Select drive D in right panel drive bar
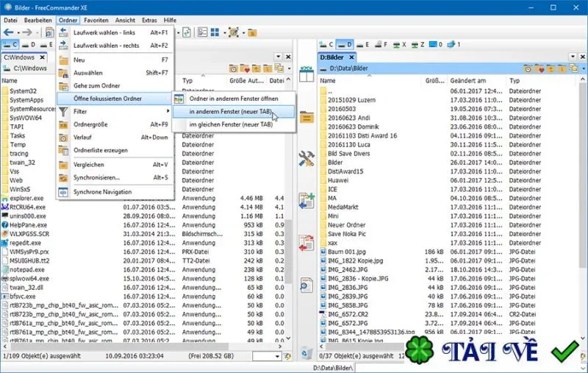The image size is (588, 373). pos(344,45)
